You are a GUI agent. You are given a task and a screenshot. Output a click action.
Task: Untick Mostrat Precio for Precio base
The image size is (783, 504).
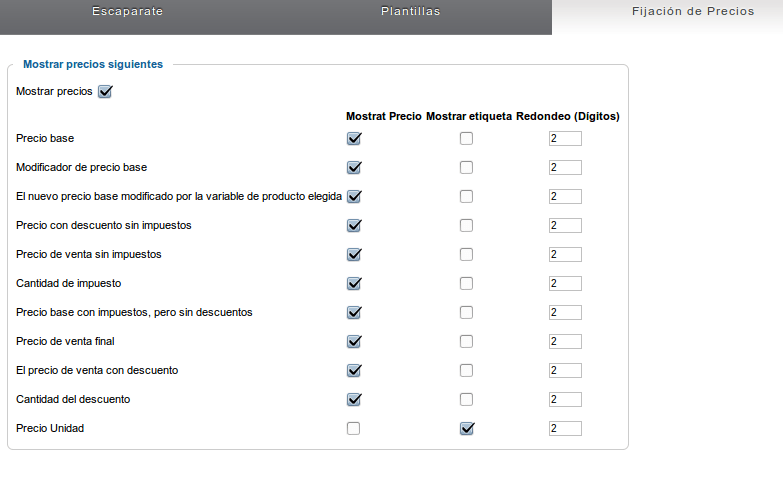click(354, 138)
